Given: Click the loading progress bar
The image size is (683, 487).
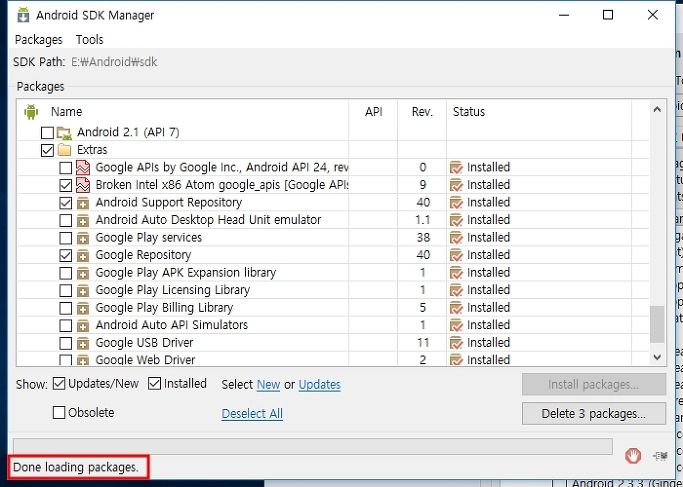Looking at the screenshot, I should pyautogui.click(x=313, y=447).
